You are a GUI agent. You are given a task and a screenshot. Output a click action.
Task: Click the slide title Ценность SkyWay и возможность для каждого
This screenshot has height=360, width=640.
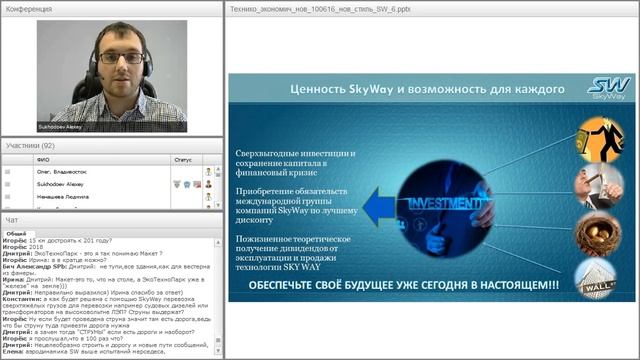point(427,89)
